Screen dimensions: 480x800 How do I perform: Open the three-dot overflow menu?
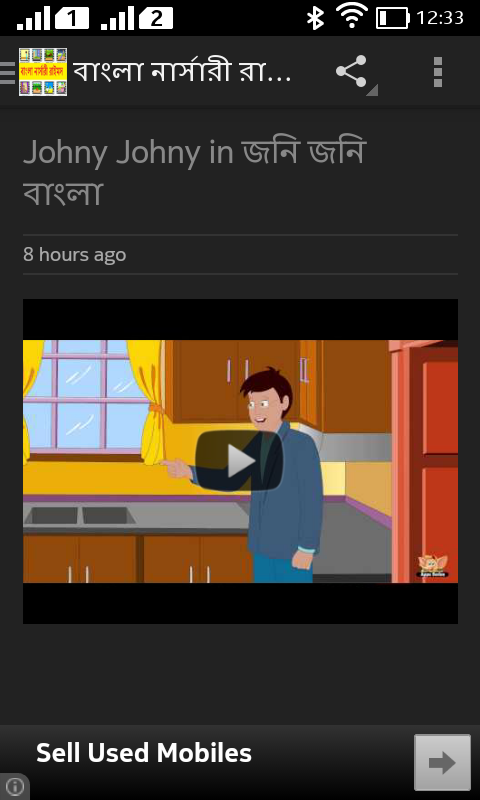pos(438,72)
